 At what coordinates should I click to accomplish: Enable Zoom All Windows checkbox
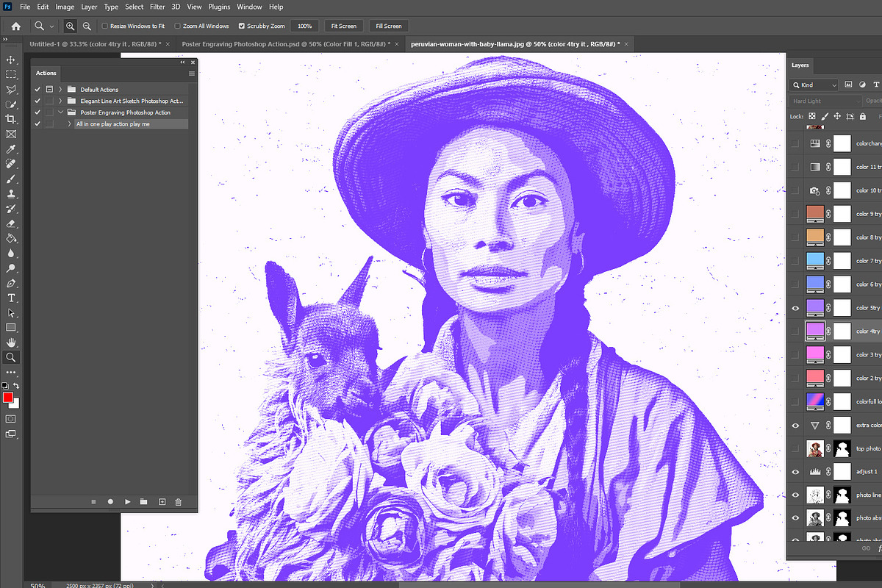click(x=177, y=26)
